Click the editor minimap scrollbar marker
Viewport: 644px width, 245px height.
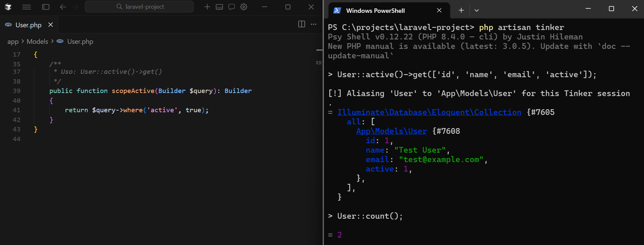319,50
